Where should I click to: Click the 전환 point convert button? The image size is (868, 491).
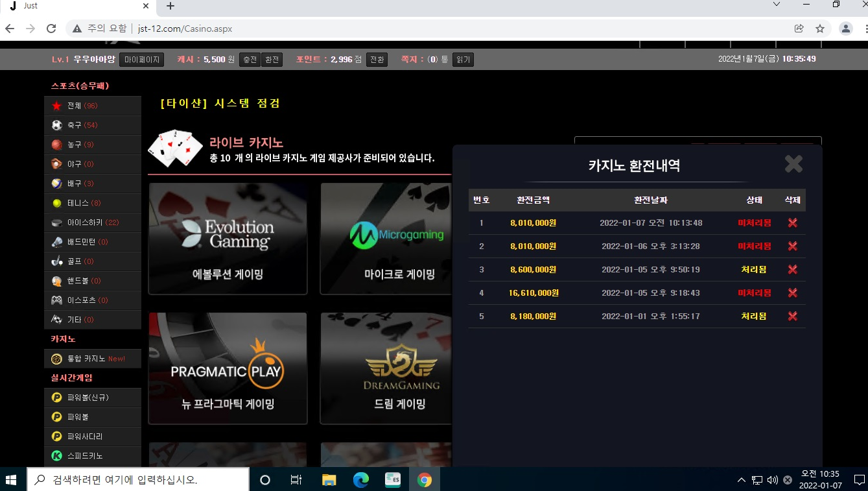(377, 60)
